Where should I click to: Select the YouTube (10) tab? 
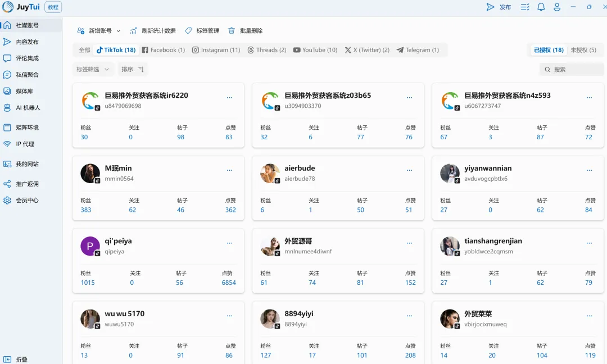coord(315,50)
